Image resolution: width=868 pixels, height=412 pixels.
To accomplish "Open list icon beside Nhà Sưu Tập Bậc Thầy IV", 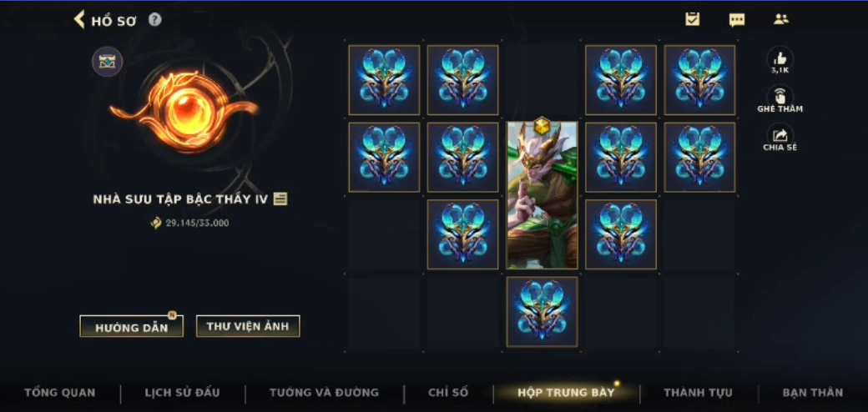I will (280, 199).
